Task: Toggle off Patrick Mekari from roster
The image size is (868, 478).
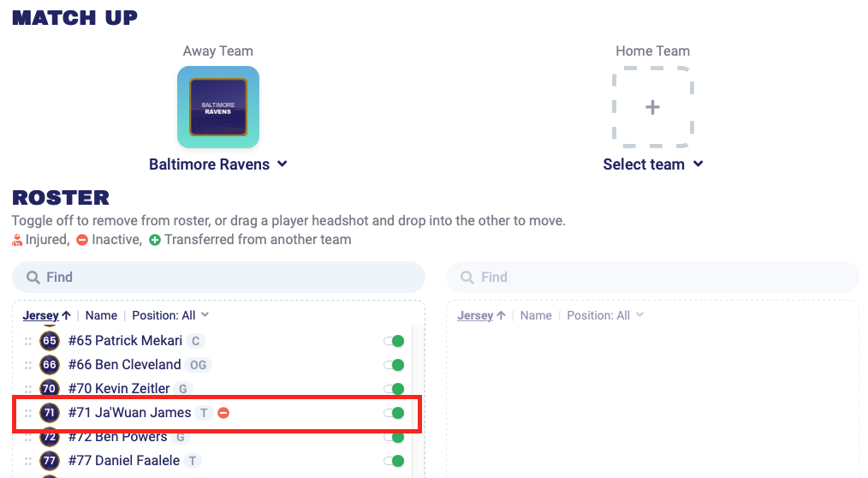Action: [394, 341]
